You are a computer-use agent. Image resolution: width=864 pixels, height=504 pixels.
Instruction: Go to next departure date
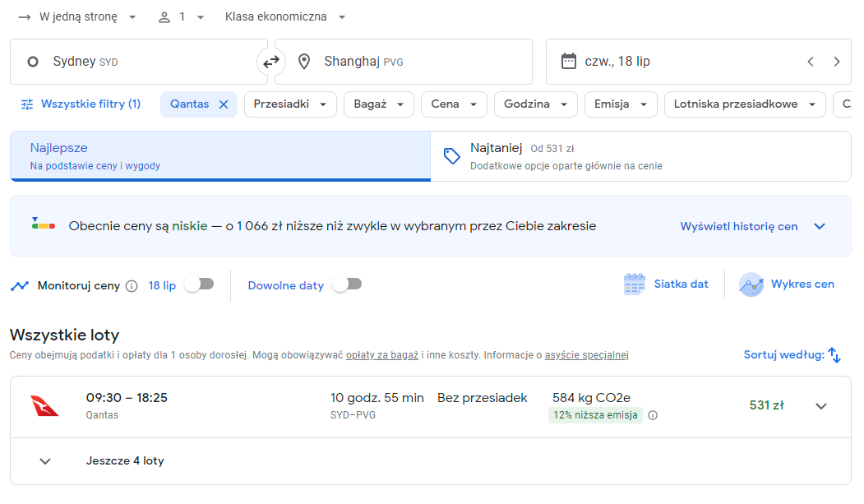(837, 62)
